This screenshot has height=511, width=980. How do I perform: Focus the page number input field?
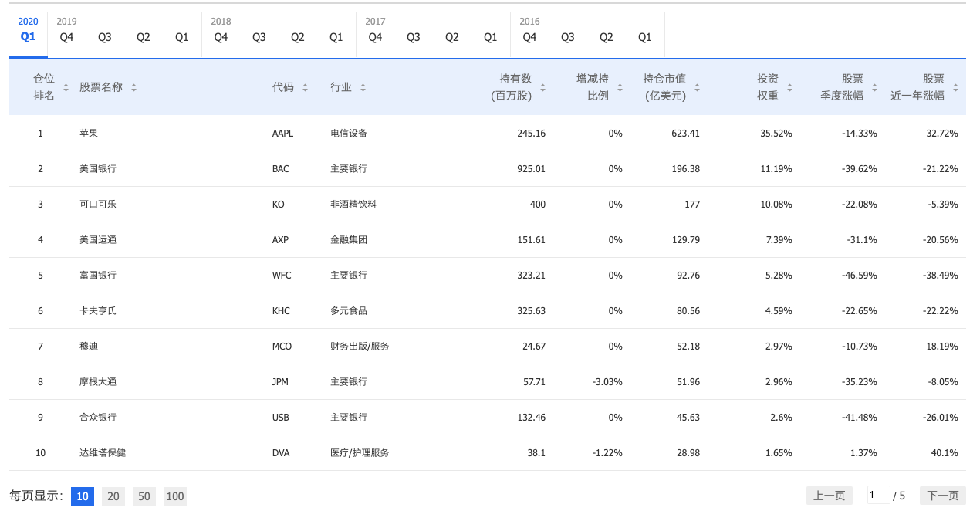click(x=878, y=495)
